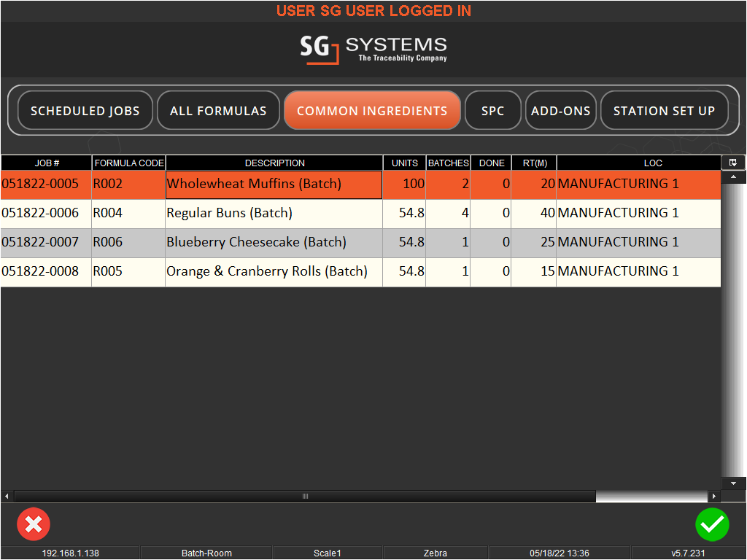The width and height of the screenshot is (747, 560).
Task: Confirm using the green checkmark icon
Action: [713, 524]
